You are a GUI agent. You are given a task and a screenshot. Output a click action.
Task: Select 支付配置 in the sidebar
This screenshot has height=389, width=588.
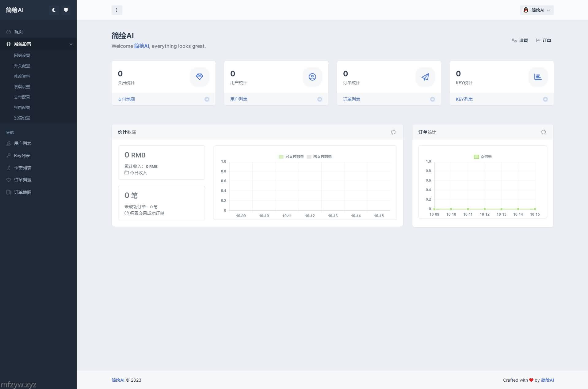[22, 97]
